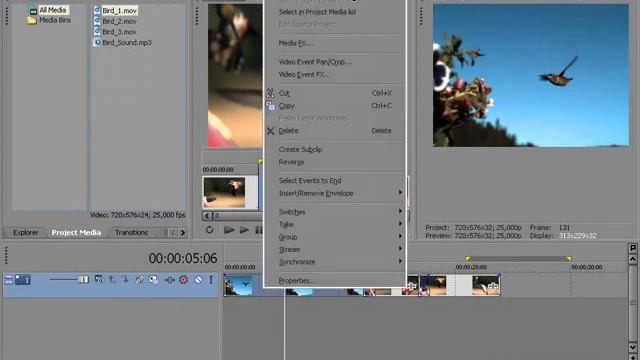Click the 00:00:05:06 timecode display

[x=183, y=258]
